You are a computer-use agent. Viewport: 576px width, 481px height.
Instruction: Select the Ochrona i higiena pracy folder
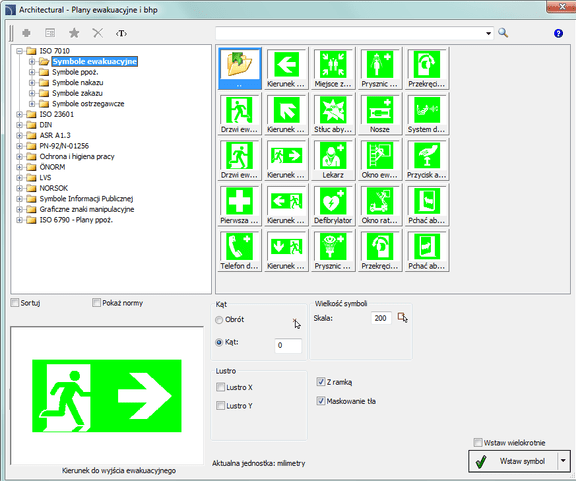[x=77, y=157]
